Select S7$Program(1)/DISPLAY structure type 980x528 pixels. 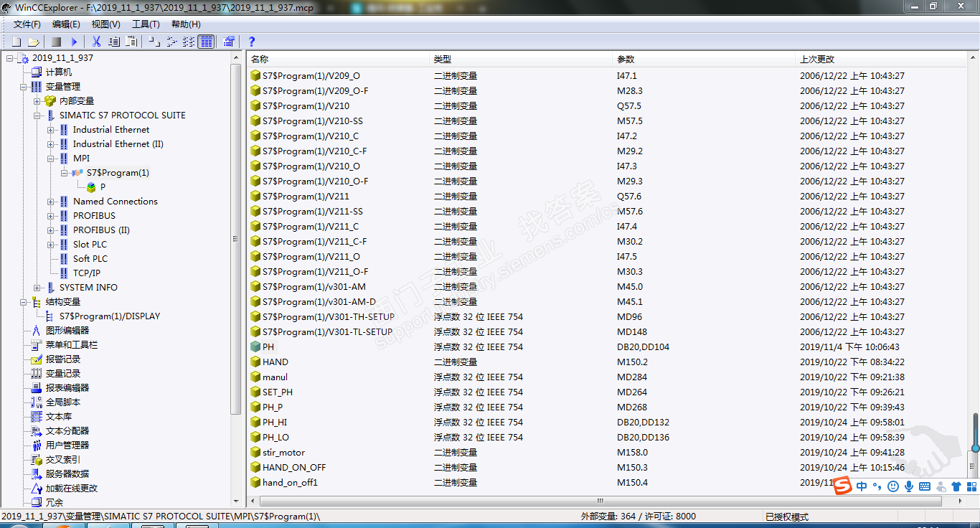tap(110, 316)
